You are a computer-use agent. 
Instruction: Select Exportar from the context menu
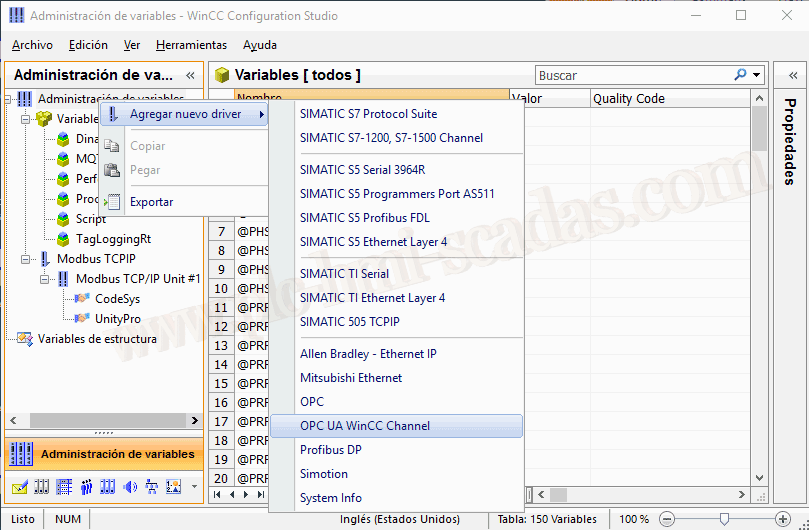coord(151,202)
